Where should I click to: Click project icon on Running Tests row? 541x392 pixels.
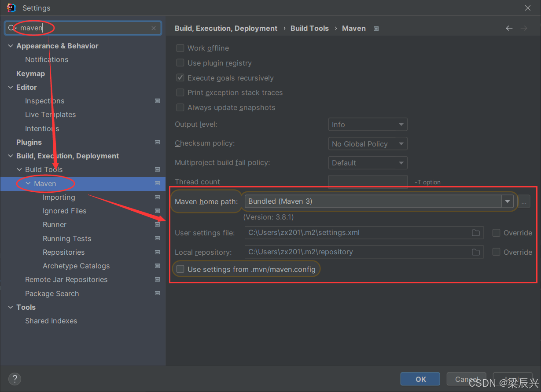coord(157,238)
